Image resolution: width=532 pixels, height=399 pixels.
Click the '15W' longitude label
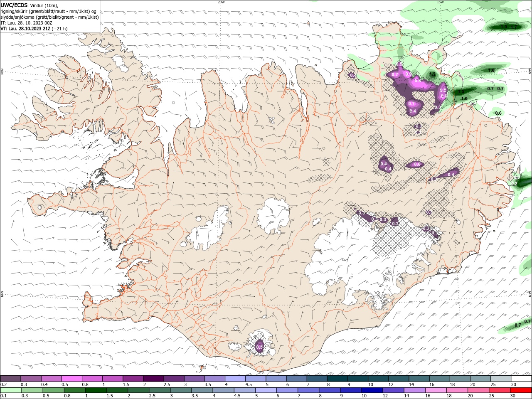(x=440, y=2)
